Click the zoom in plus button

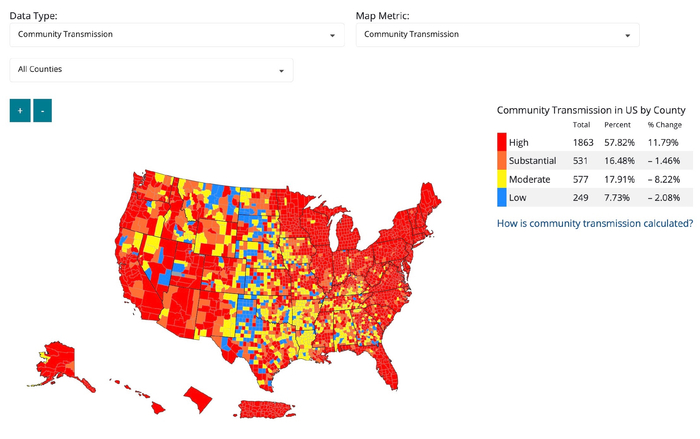[x=20, y=110]
